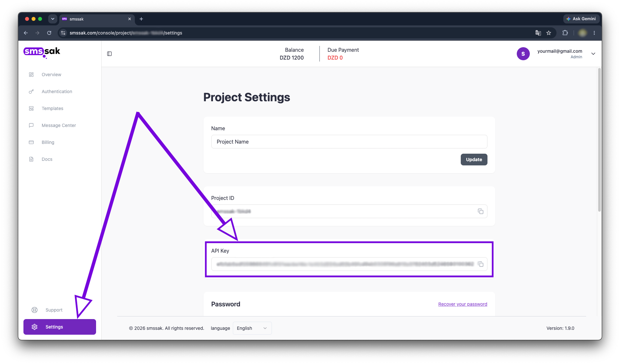Close the smssak tab
Image resolution: width=620 pixels, height=364 pixels.
pos(130,19)
